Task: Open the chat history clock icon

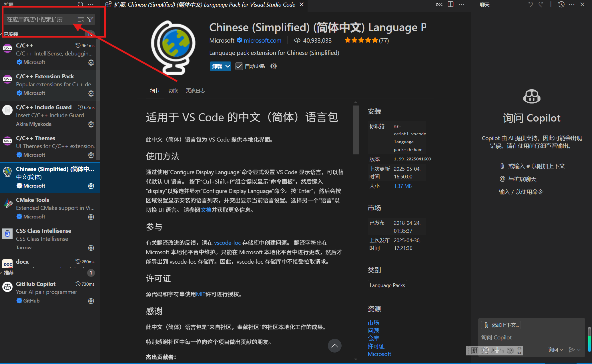Action: [x=561, y=4]
